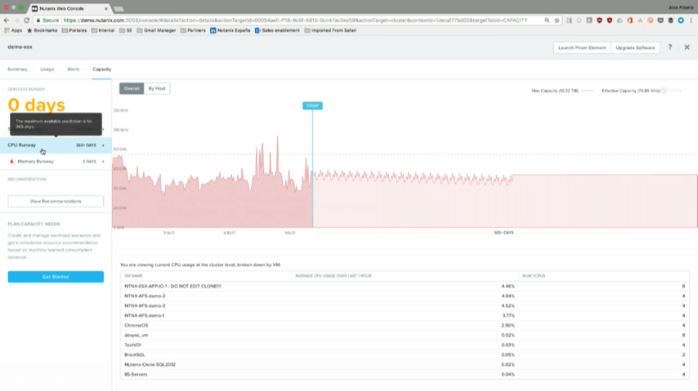Click Upgrade Software button
This screenshot has width=698, height=391.
pyautogui.click(x=635, y=48)
